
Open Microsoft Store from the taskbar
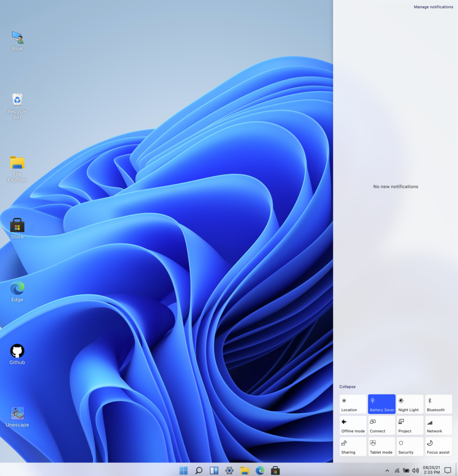click(276, 470)
